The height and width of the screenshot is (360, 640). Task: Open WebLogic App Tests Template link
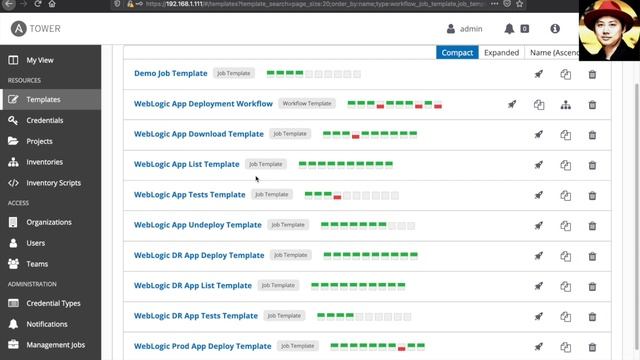pos(189,195)
